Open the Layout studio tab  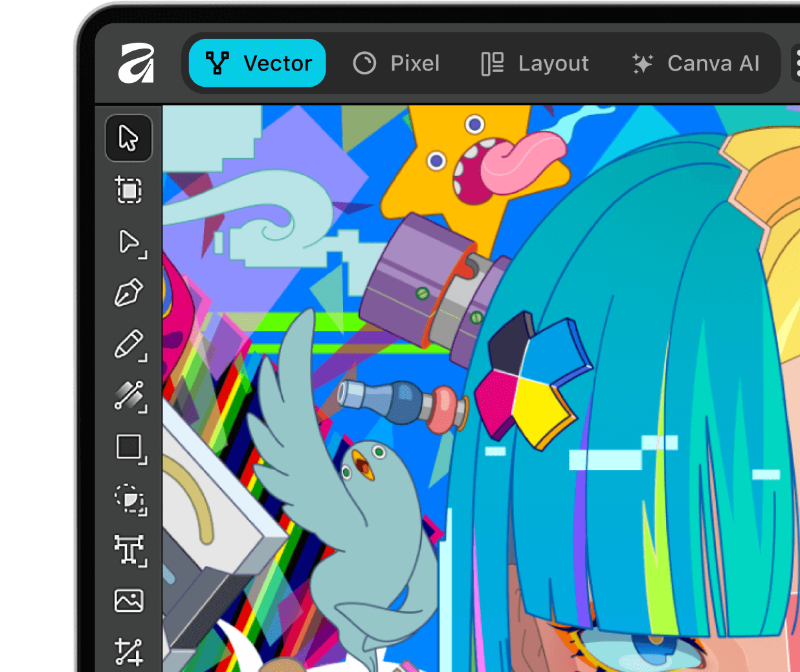pyautogui.click(x=535, y=63)
